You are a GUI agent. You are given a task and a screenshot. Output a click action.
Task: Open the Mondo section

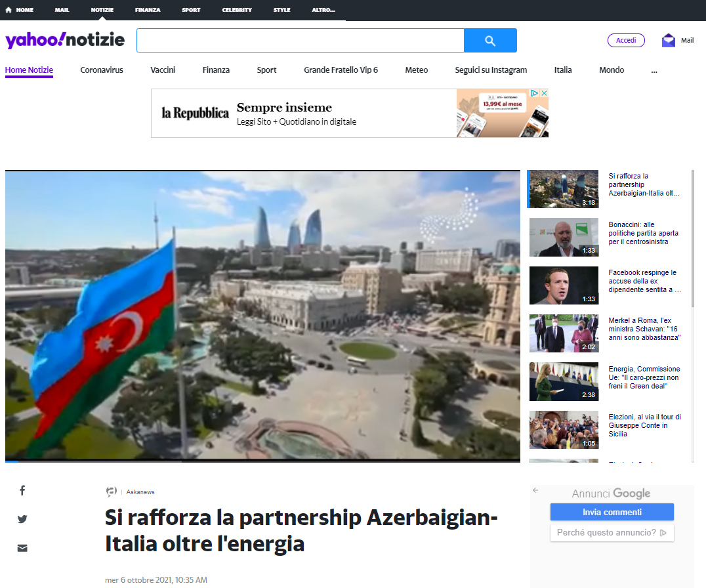[x=612, y=70]
